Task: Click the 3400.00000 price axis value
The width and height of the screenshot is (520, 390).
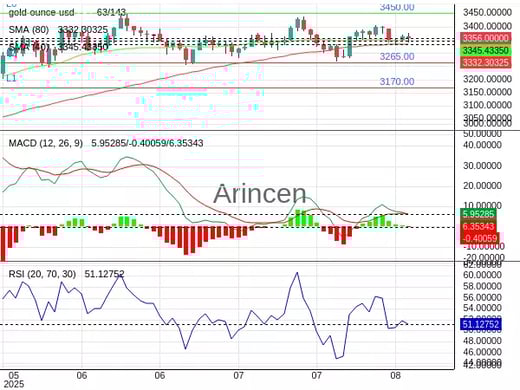Action: (487, 26)
